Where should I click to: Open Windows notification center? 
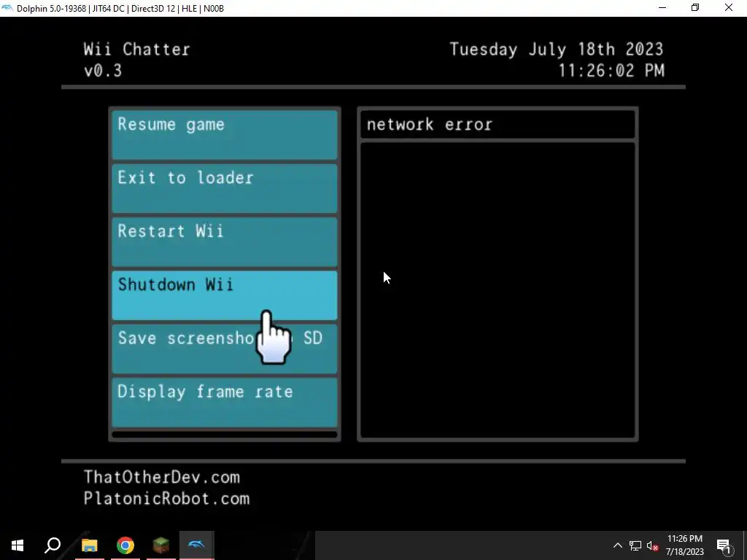[x=724, y=545]
